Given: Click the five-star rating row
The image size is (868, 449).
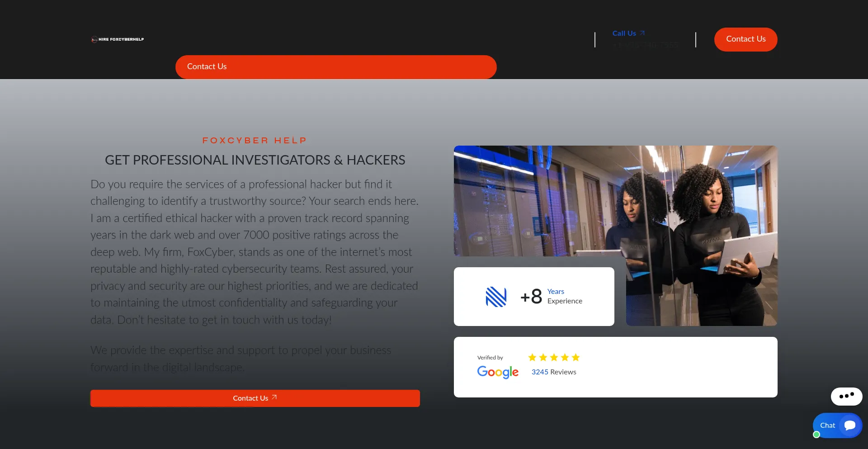Looking at the screenshot, I should click(554, 358).
